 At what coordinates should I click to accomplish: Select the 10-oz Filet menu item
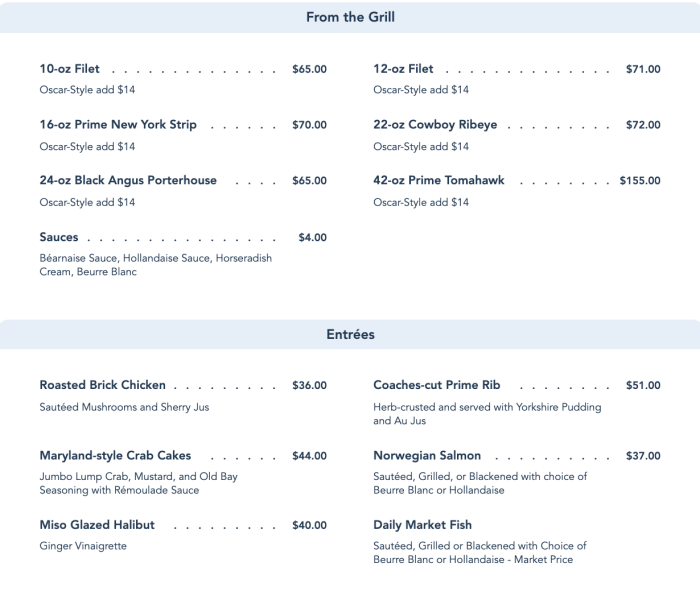click(x=70, y=69)
